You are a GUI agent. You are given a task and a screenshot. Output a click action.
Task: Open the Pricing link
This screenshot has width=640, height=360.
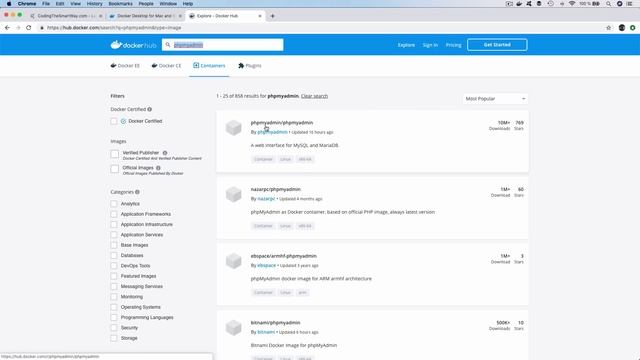[x=453, y=45]
